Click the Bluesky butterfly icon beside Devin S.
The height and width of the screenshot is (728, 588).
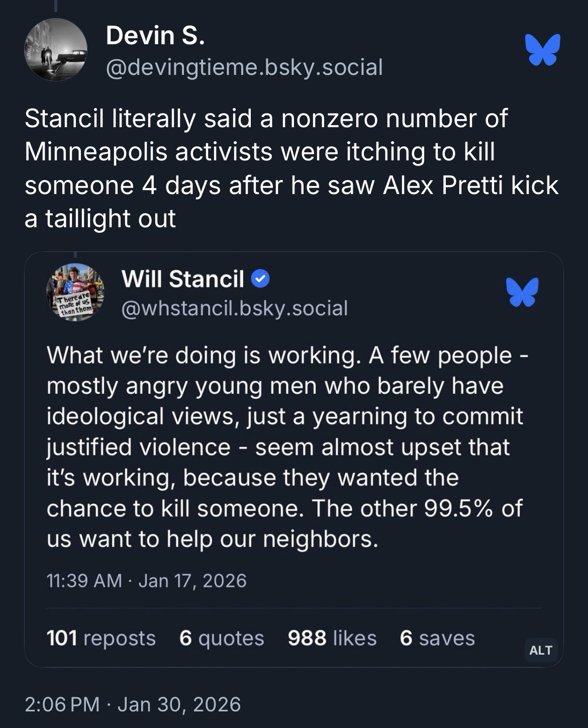542,49
